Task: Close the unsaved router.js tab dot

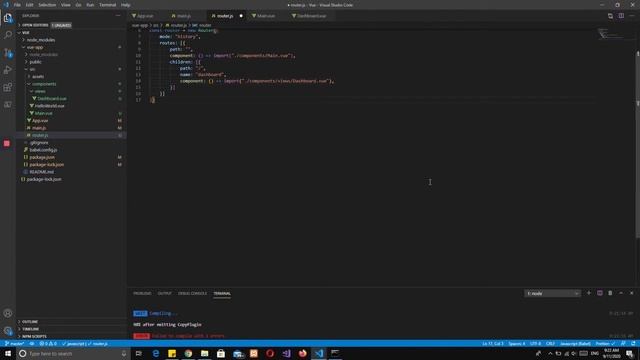Action: click(241, 16)
